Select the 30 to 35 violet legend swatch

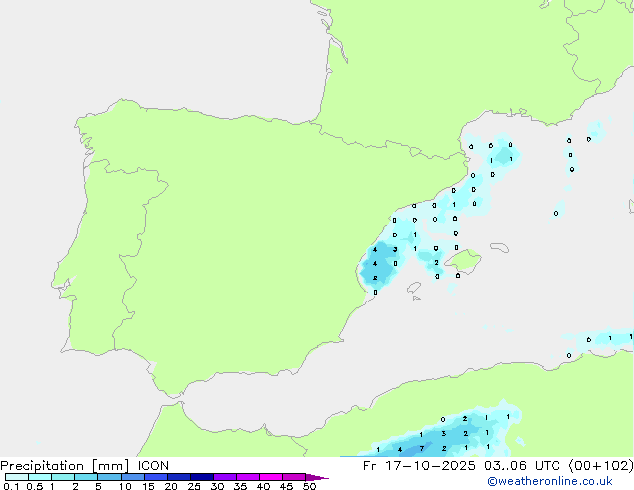tap(224, 477)
